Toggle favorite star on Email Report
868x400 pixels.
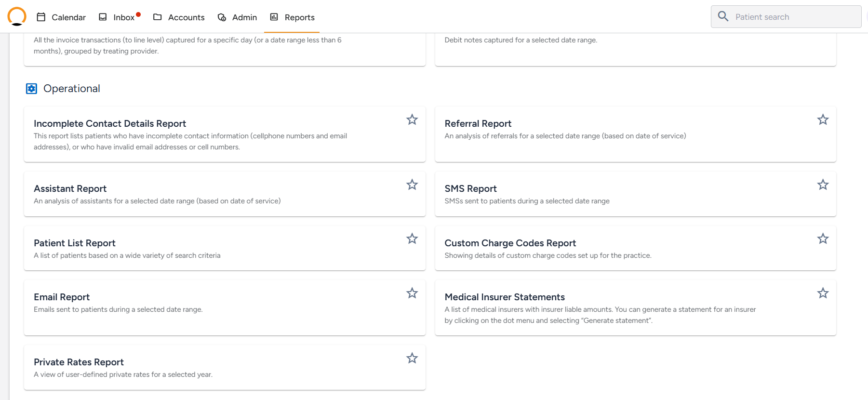coord(412,293)
